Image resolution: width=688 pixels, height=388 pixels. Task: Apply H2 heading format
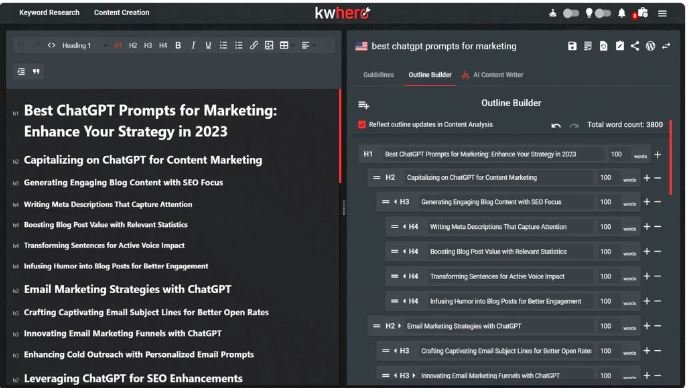(133, 45)
